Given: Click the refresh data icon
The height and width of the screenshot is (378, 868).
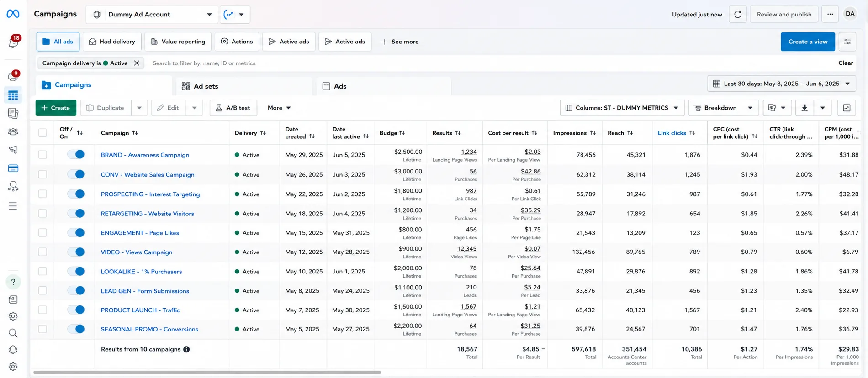Looking at the screenshot, I should point(737,14).
